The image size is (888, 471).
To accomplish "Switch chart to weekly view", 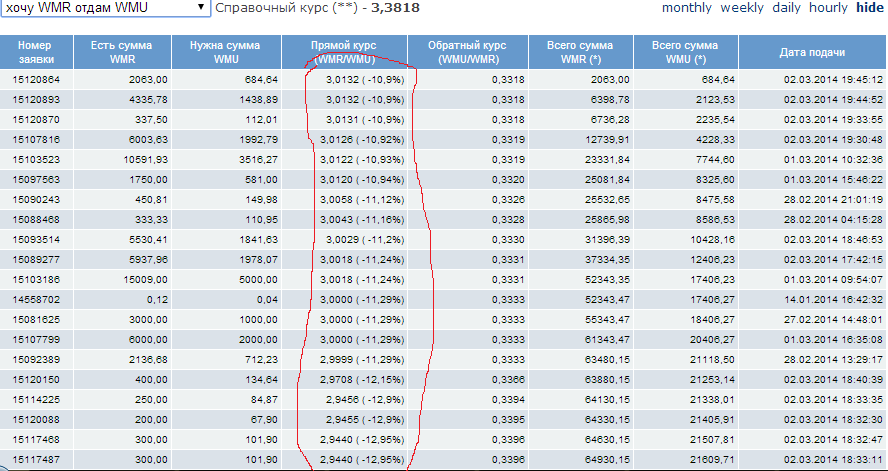I will (742, 8).
